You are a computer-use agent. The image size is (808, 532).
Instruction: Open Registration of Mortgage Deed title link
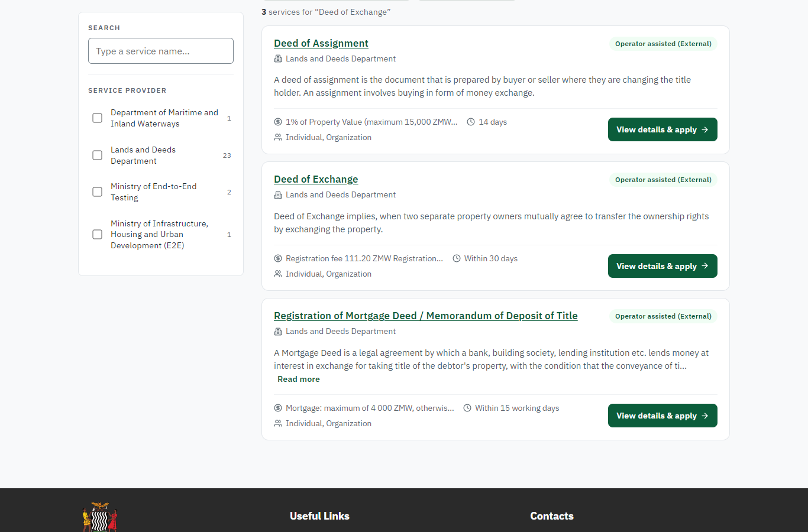426,316
